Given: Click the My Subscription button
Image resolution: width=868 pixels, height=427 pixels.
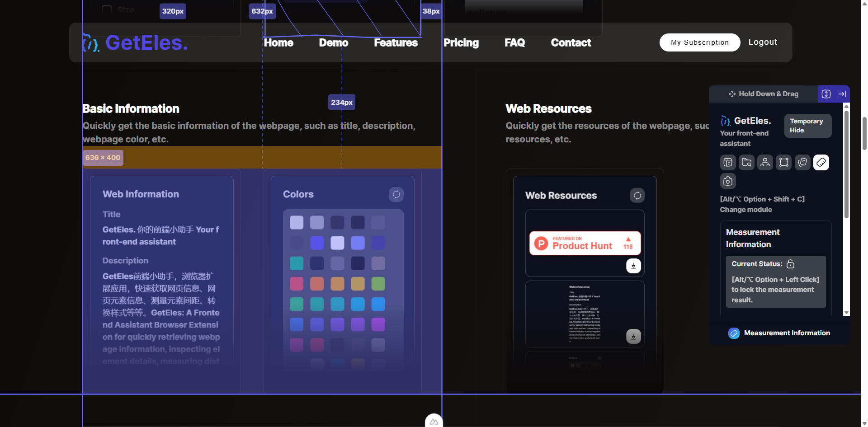Looking at the screenshot, I should click(700, 42).
